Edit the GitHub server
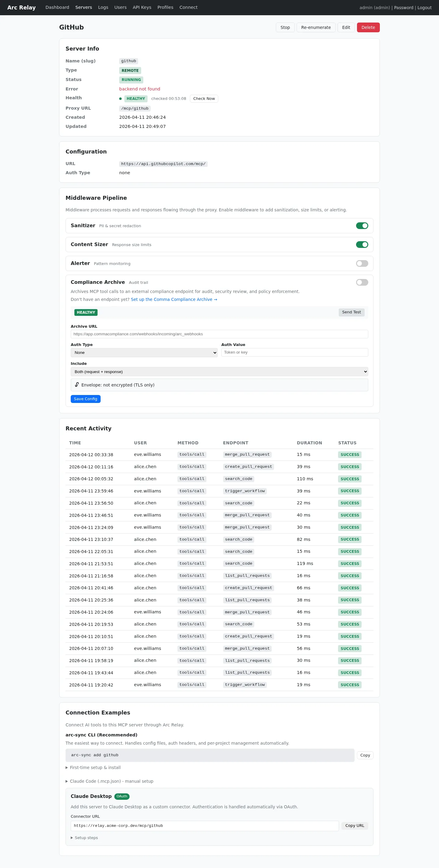The image size is (439, 868). pyautogui.click(x=346, y=27)
